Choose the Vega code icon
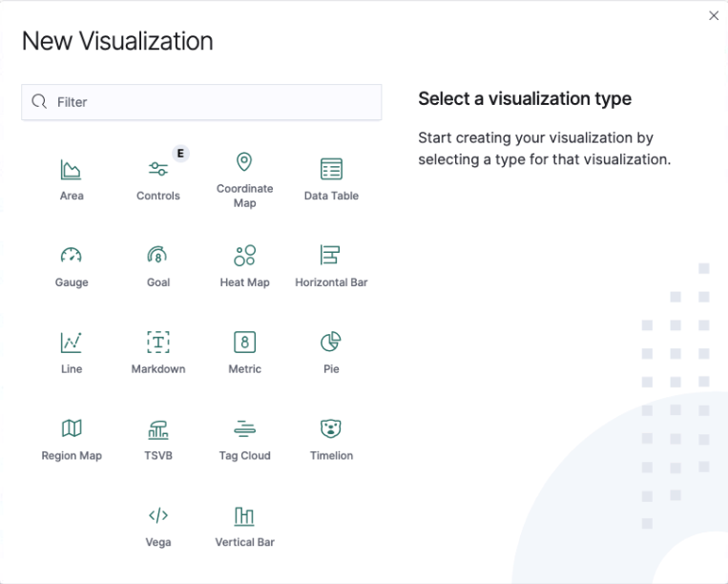This screenshot has width=728, height=584. (x=157, y=515)
